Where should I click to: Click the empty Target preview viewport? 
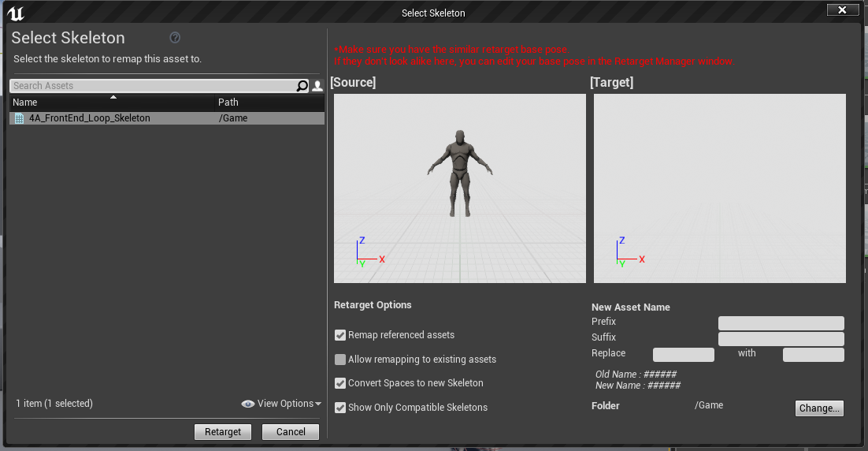point(720,188)
